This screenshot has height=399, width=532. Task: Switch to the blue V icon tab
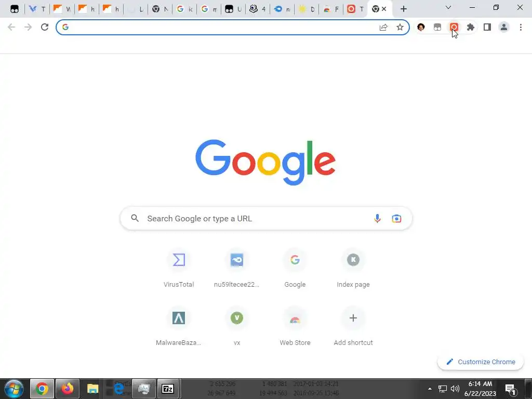[37, 9]
